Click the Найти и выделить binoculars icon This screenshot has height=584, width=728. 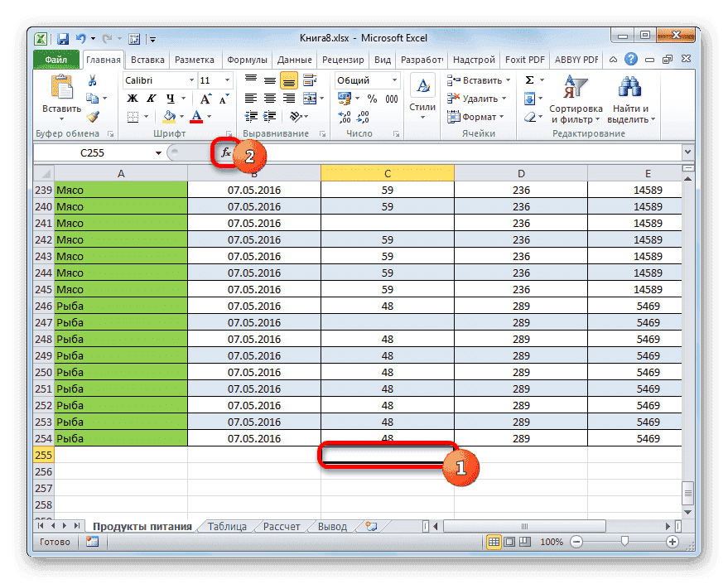pos(629,87)
